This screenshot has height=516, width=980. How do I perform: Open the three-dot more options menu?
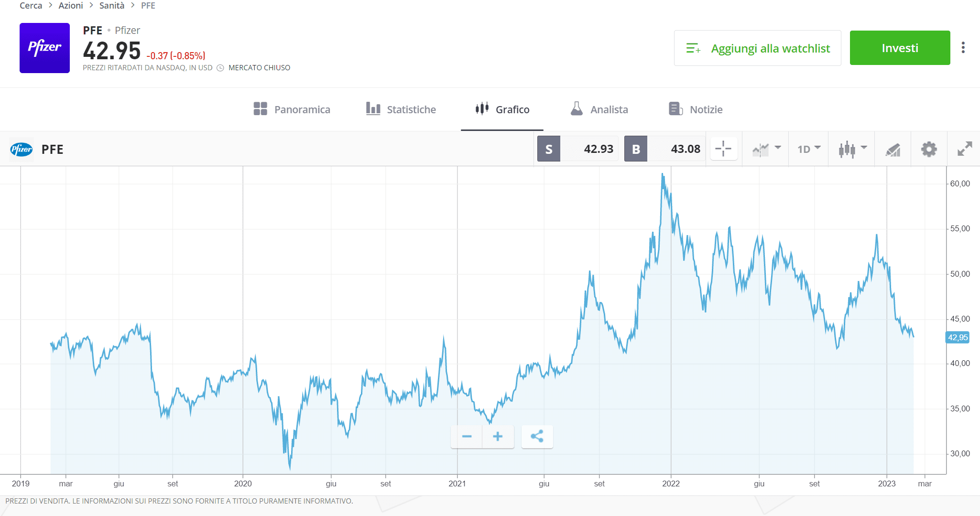963,47
